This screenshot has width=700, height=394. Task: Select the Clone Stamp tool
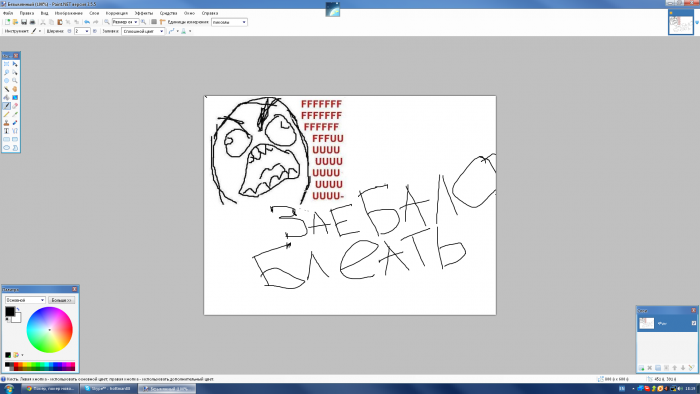7,123
